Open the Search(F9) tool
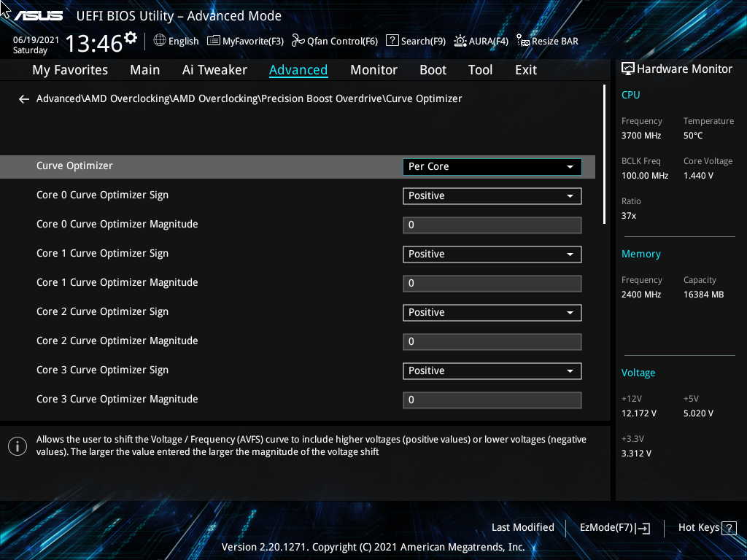Viewport: 747px width, 560px height. (x=416, y=41)
